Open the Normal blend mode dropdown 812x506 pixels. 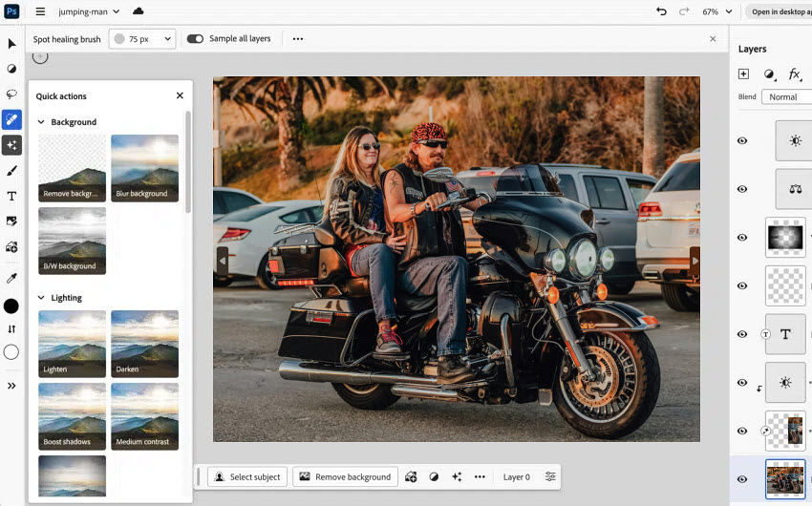pyautogui.click(x=786, y=96)
